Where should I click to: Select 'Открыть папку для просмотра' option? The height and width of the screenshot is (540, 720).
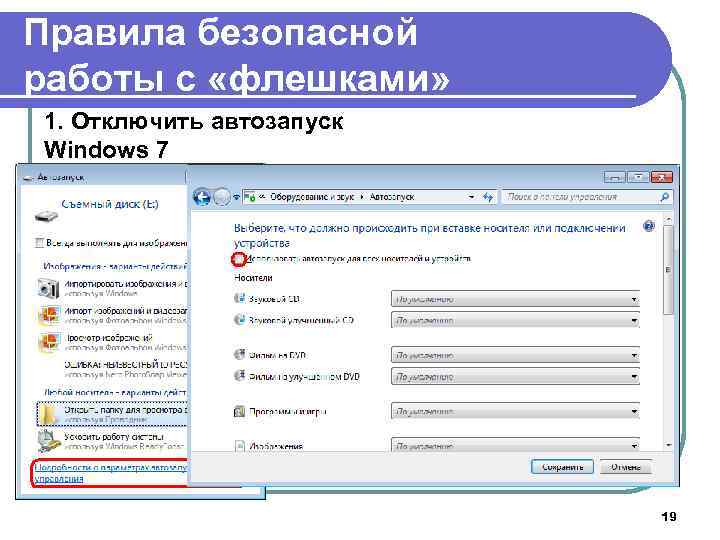(112, 414)
